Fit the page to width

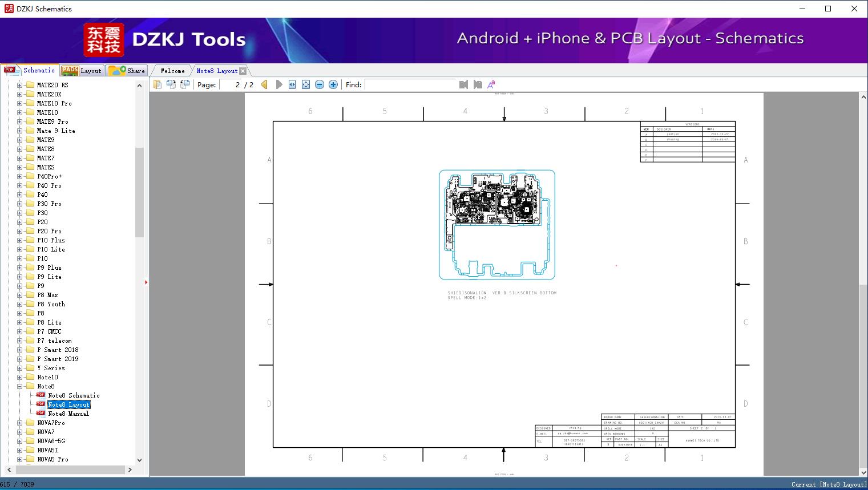point(292,84)
